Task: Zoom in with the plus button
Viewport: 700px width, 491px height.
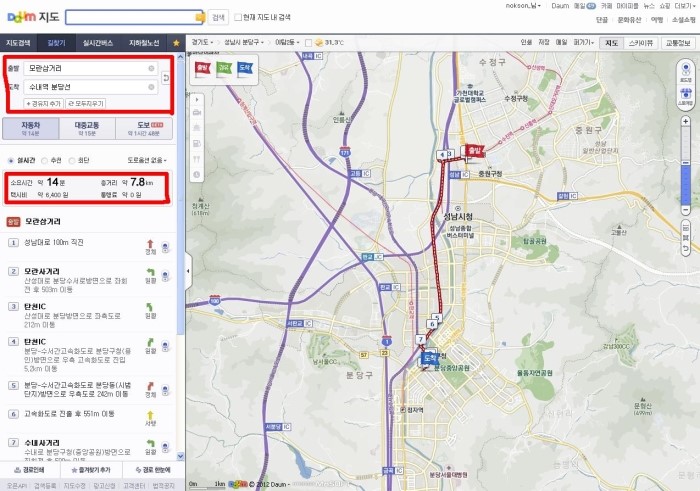Action: point(686,121)
